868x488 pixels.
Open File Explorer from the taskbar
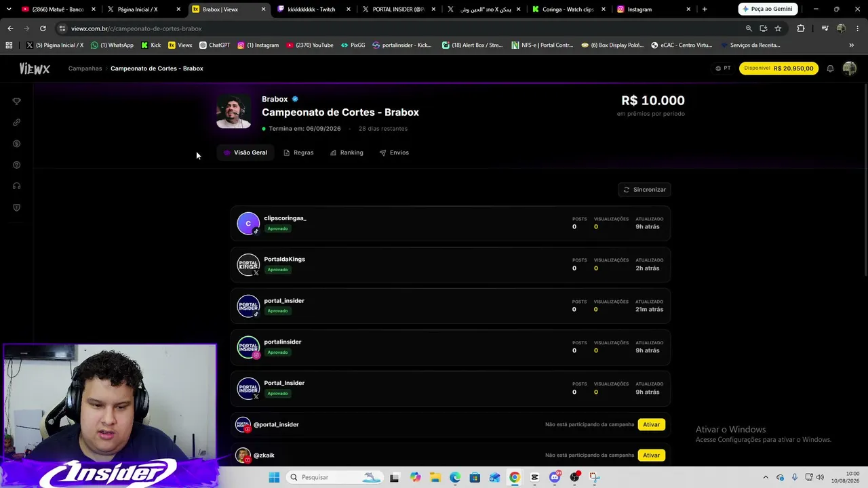[x=435, y=477]
